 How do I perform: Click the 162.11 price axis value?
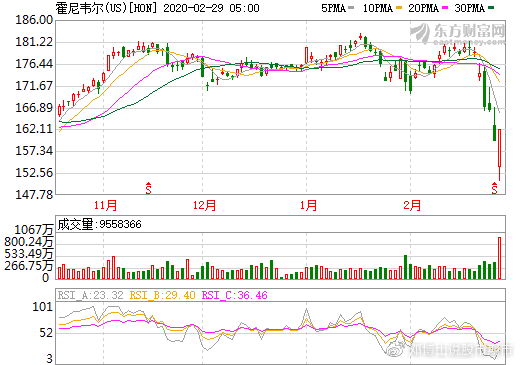click(34, 129)
